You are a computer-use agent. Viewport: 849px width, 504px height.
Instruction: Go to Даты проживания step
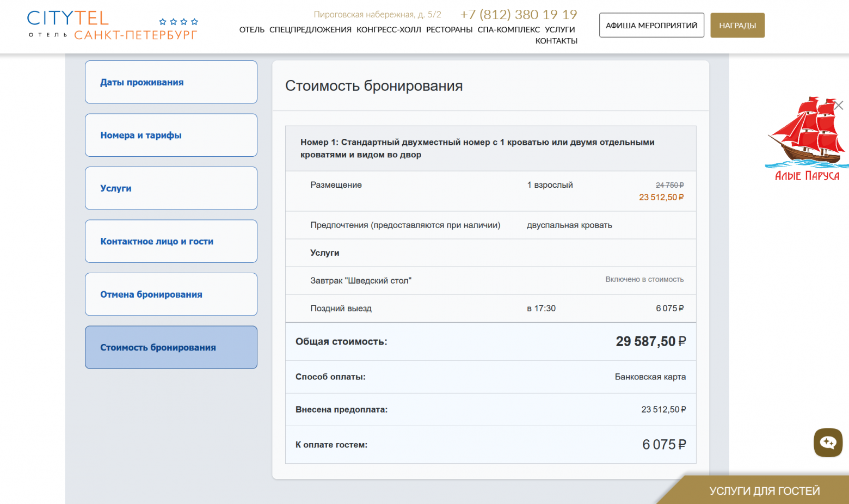(x=171, y=82)
